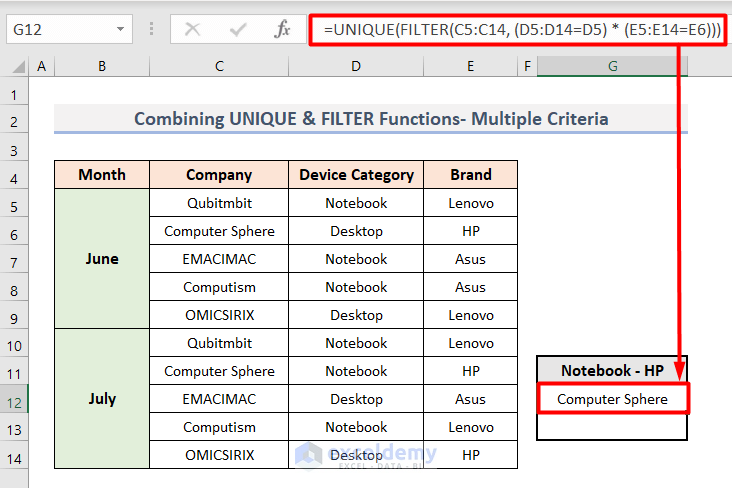732x488 pixels.
Task: Click 'Desktop' in row 12
Action: [x=356, y=399]
